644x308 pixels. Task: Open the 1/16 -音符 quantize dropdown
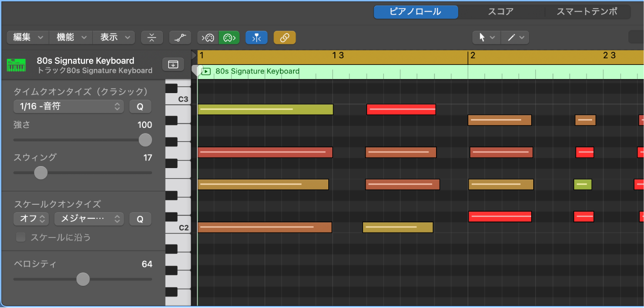click(x=68, y=106)
